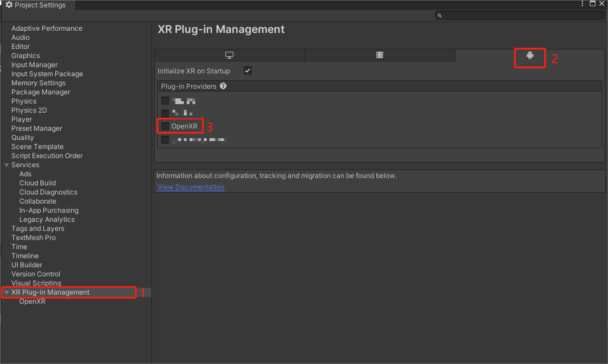Image resolution: width=608 pixels, height=364 pixels.
Task: Maximize the Project Settings window
Action: pyautogui.click(x=592, y=4)
